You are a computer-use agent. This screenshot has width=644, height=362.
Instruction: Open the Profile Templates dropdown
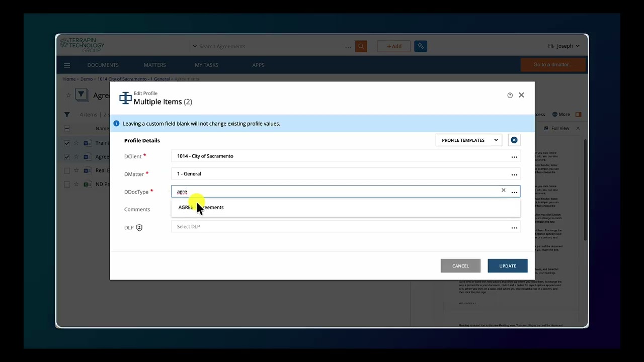pos(469,140)
